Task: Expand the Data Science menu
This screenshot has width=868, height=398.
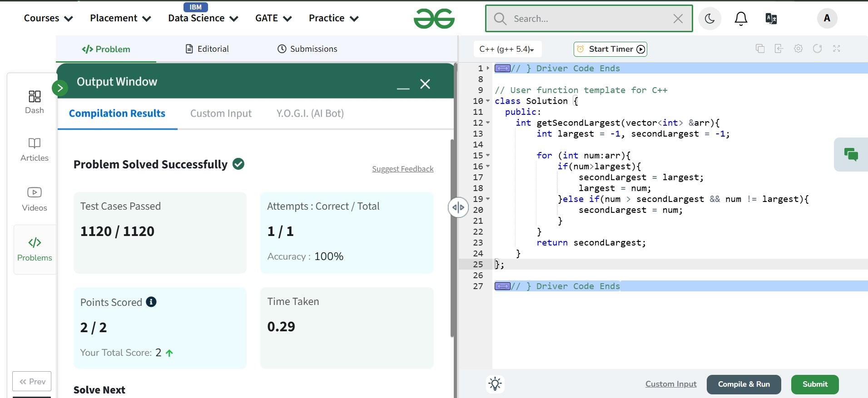Action: (203, 18)
